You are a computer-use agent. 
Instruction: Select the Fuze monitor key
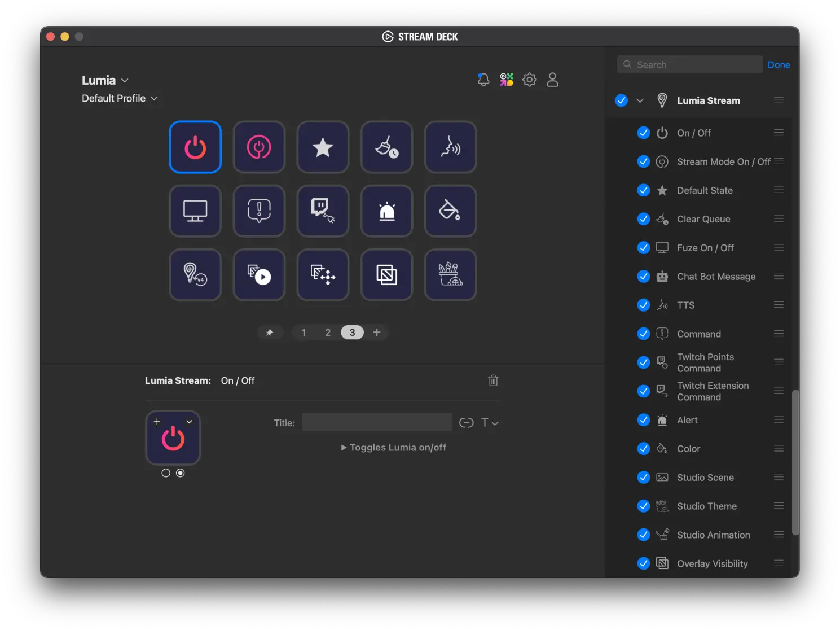click(195, 211)
